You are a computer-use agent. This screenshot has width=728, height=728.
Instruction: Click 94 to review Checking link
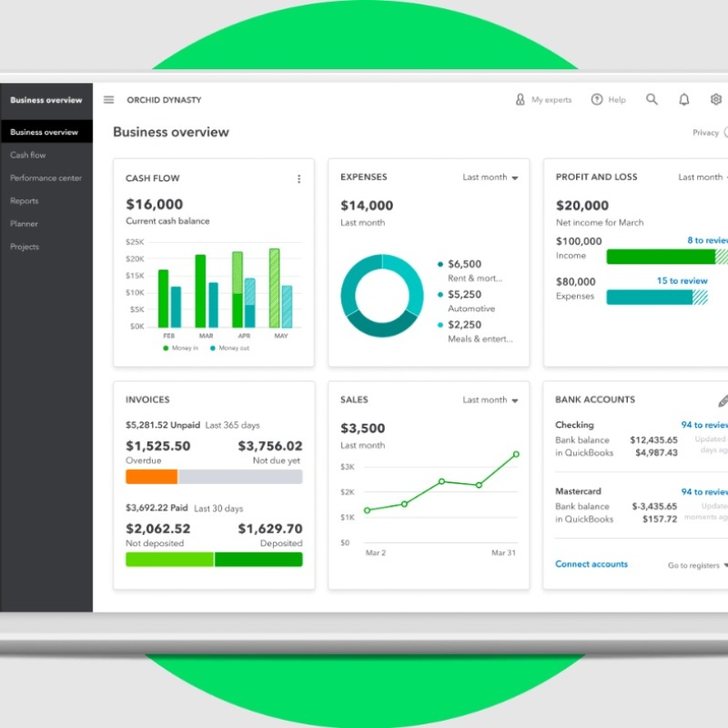(704, 425)
